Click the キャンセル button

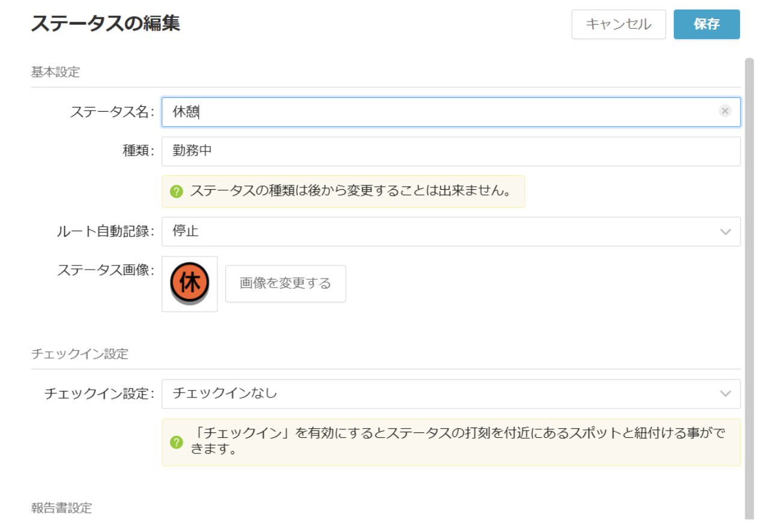[619, 25]
